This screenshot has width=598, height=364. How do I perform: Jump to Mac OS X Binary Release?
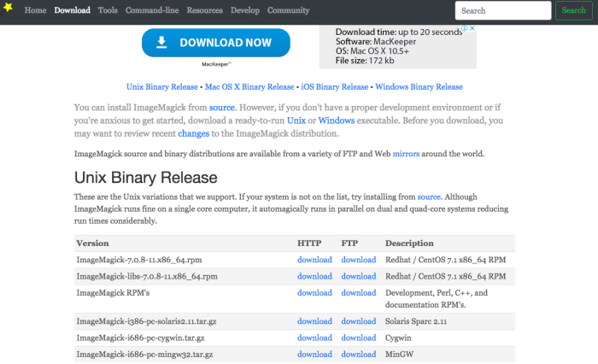pyautogui.click(x=249, y=87)
